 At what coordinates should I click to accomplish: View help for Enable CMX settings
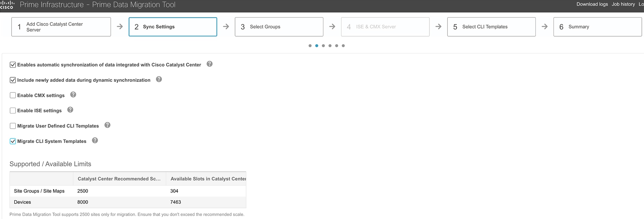(73, 94)
